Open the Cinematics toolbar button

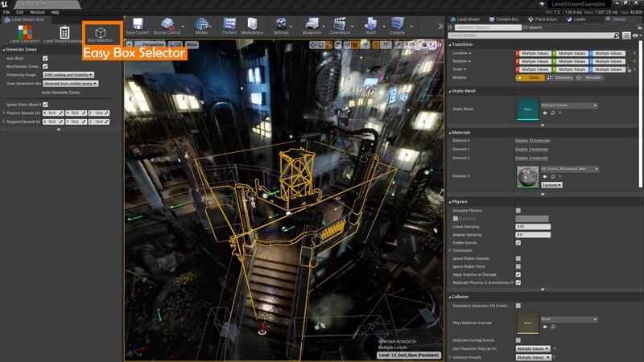point(340,27)
